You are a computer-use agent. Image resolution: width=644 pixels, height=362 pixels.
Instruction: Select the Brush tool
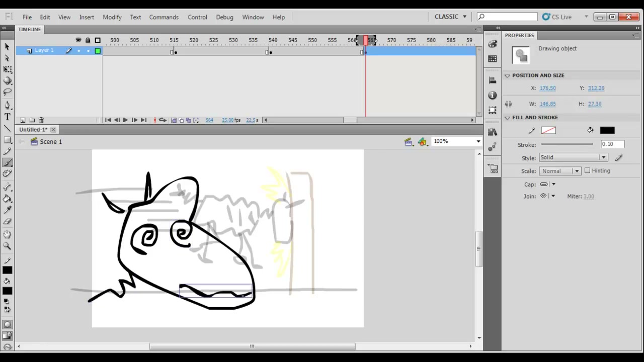click(x=7, y=163)
